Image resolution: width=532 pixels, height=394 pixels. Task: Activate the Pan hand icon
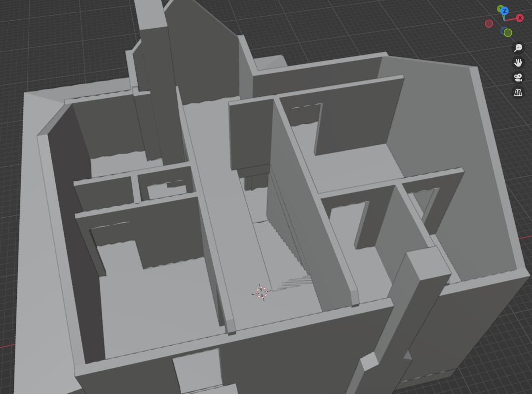(518, 63)
